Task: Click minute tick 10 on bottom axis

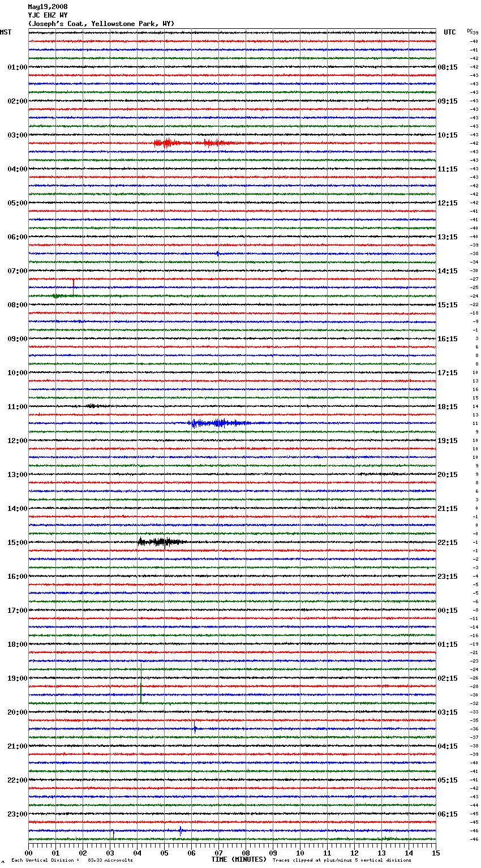Action: tap(300, 853)
